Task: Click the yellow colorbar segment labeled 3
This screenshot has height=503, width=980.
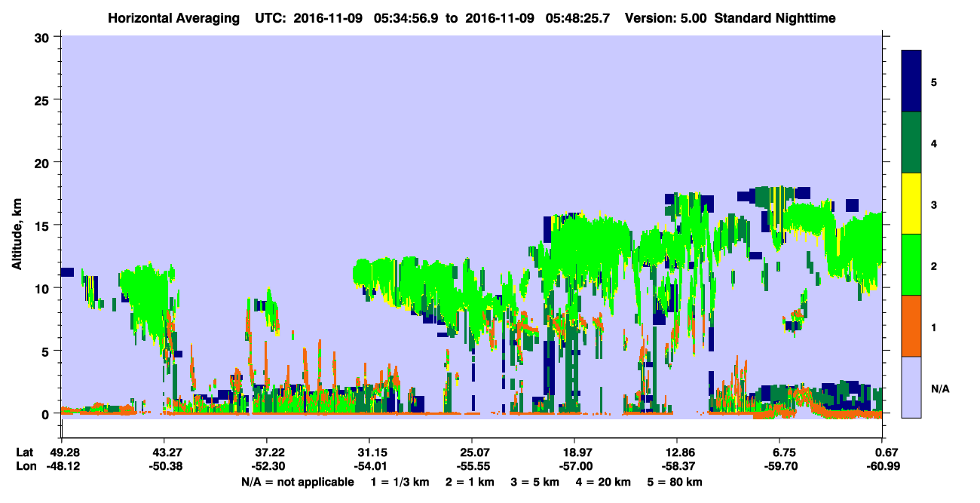Action: click(911, 204)
